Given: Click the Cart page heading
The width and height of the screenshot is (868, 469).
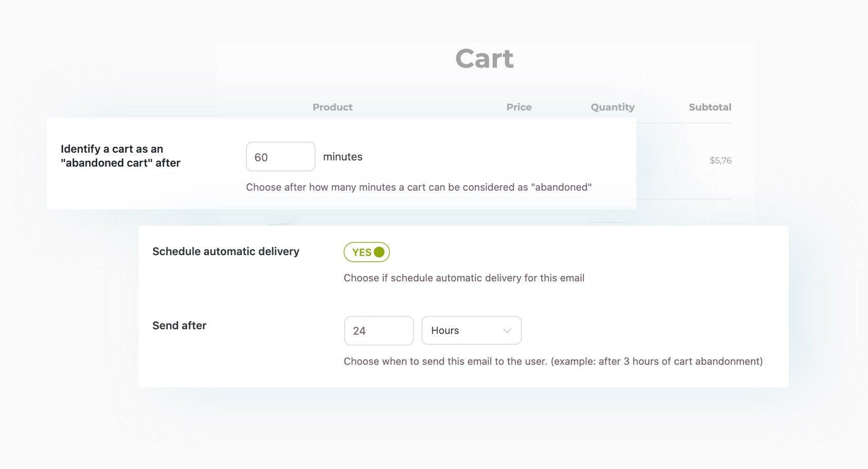Looking at the screenshot, I should click(x=484, y=58).
